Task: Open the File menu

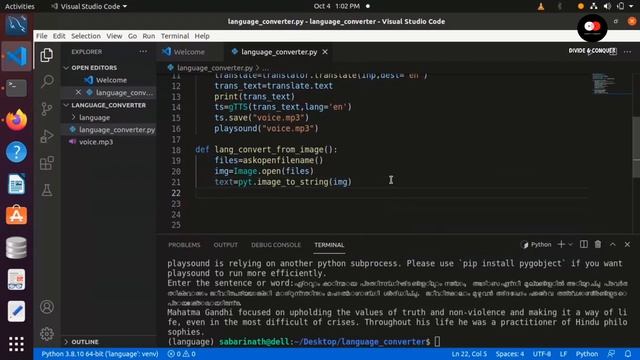Action: pos(42,36)
